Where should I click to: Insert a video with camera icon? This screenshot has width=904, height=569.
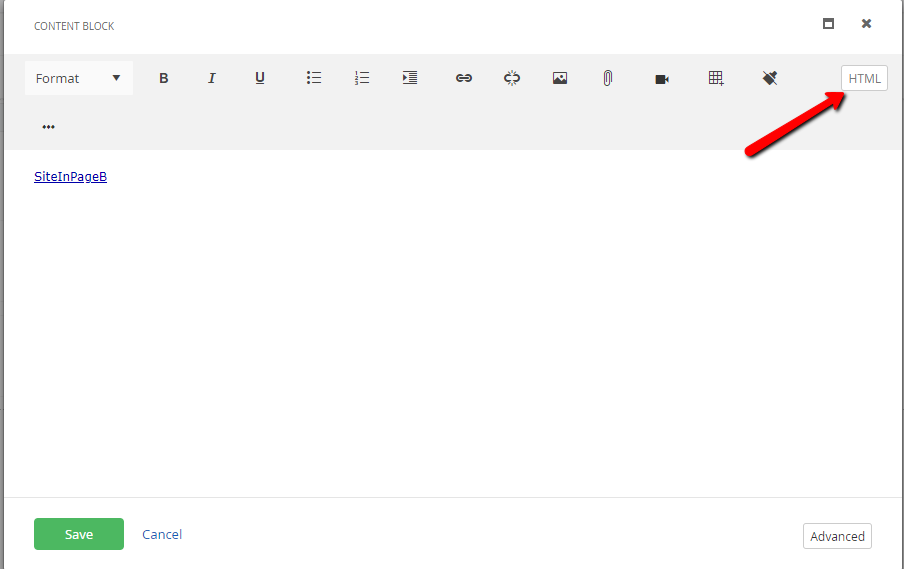coord(662,79)
